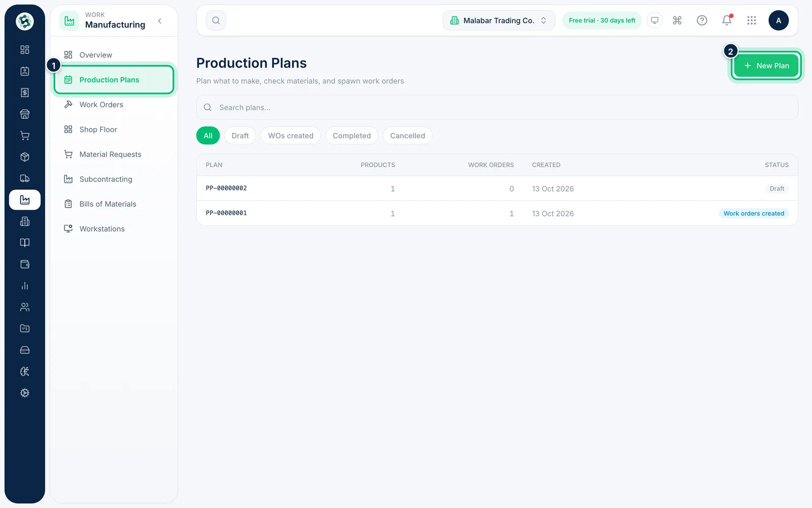Open the folder chart icon in left rail
The image size is (812, 508).
pos(24,329)
